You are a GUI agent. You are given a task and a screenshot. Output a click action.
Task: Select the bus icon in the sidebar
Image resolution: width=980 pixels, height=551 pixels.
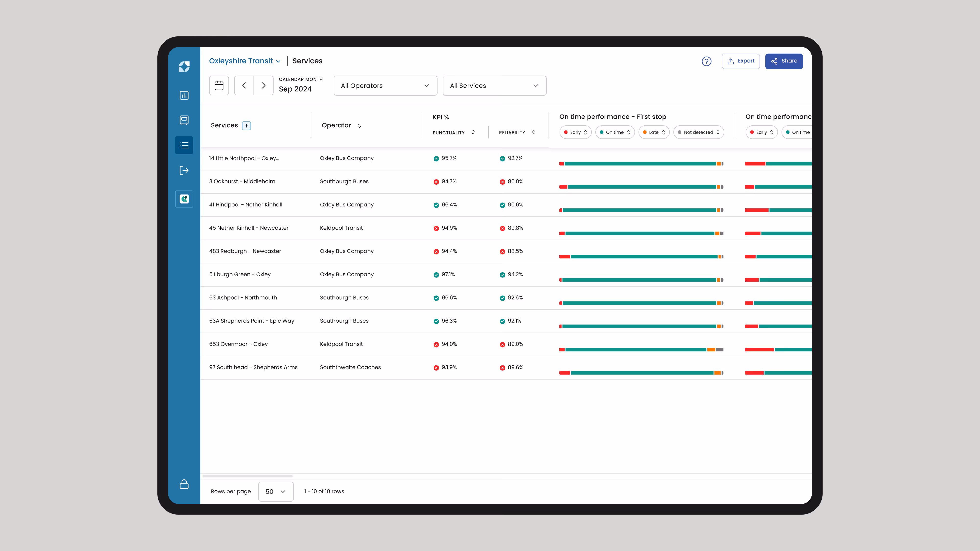pyautogui.click(x=184, y=120)
